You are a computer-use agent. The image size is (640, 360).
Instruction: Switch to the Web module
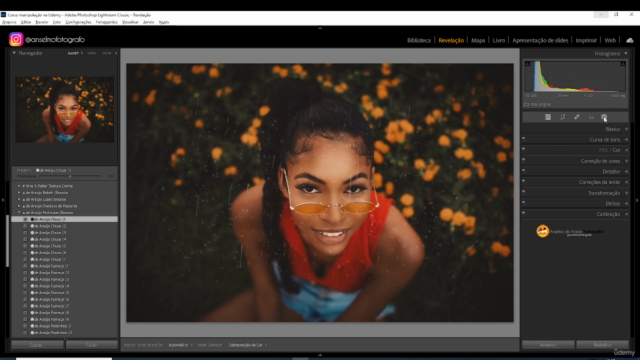click(x=610, y=40)
